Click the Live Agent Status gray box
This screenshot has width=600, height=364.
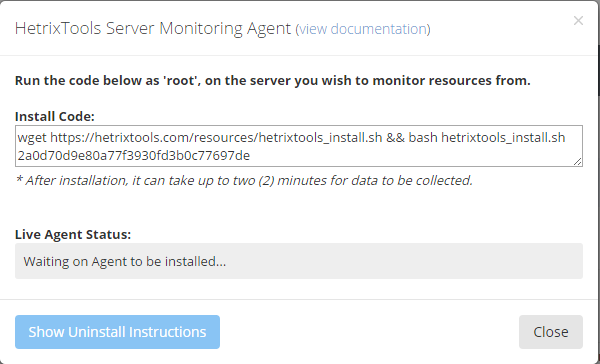coord(299,261)
